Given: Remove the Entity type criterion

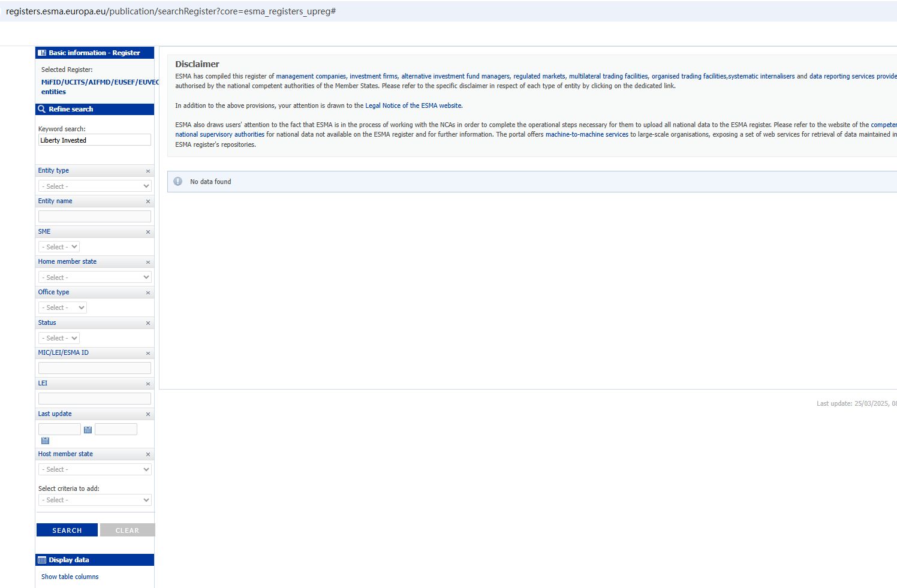Looking at the screenshot, I should (x=148, y=171).
